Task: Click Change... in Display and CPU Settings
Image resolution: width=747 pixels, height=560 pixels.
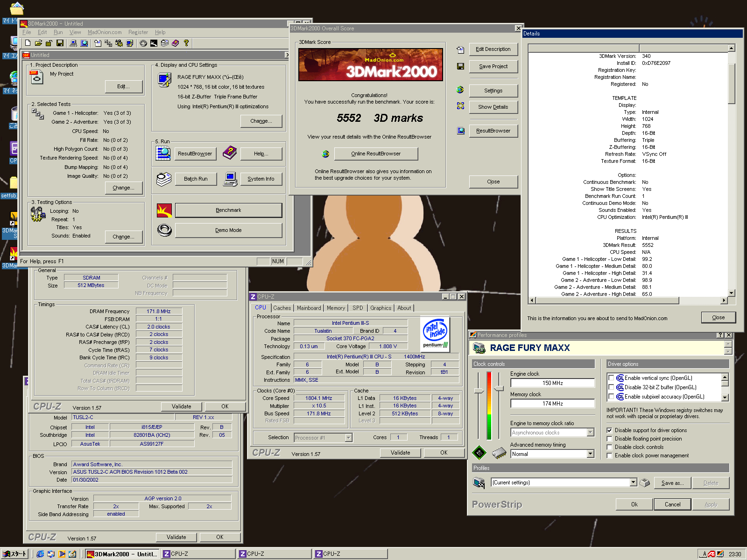Action: click(x=261, y=121)
